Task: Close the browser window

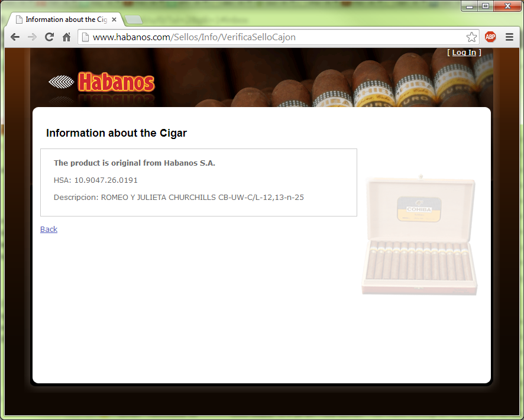Action: click(507, 7)
